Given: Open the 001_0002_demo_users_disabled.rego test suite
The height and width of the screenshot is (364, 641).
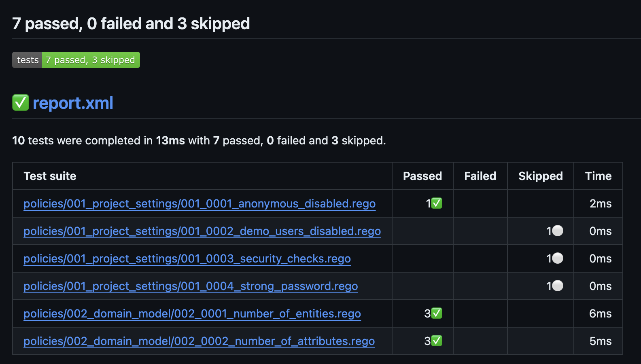Looking at the screenshot, I should coord(202,231).
